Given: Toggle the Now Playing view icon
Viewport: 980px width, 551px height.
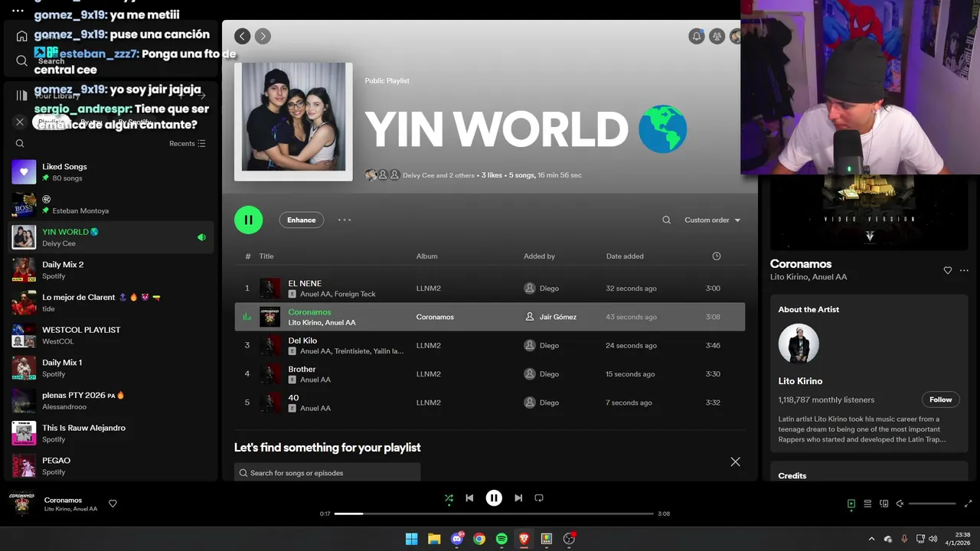Looking at the screenshot, I should [851, 504].
